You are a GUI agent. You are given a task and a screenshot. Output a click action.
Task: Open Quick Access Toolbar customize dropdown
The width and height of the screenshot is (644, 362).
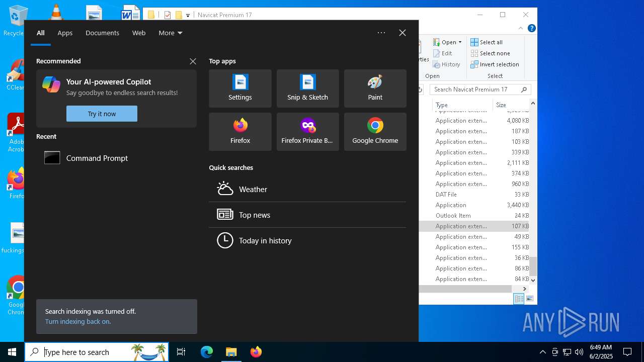pyautogui.click(x=188, y=15)
